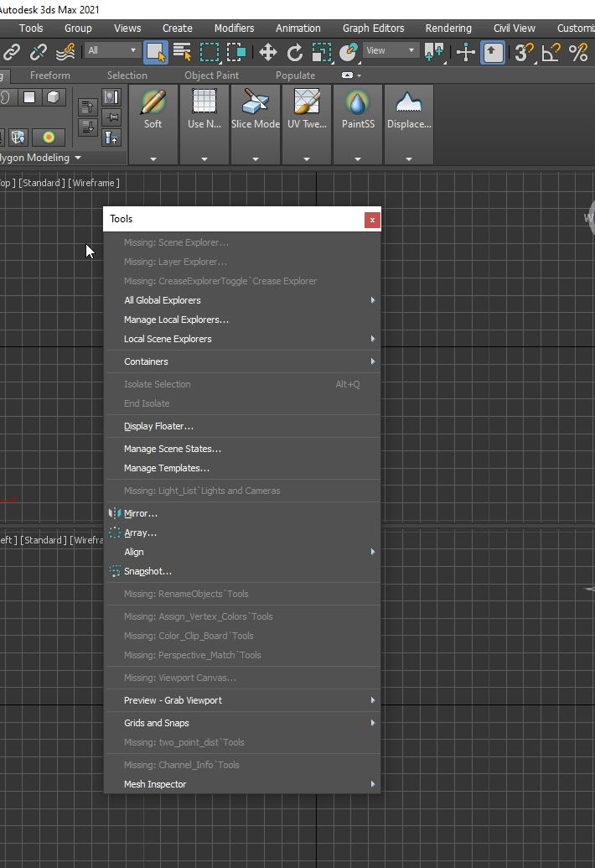Image resolution: width=595 pixels, height=868 pixels.
Task: Toggle the 3D Snaps button
Action: point(525,52)
